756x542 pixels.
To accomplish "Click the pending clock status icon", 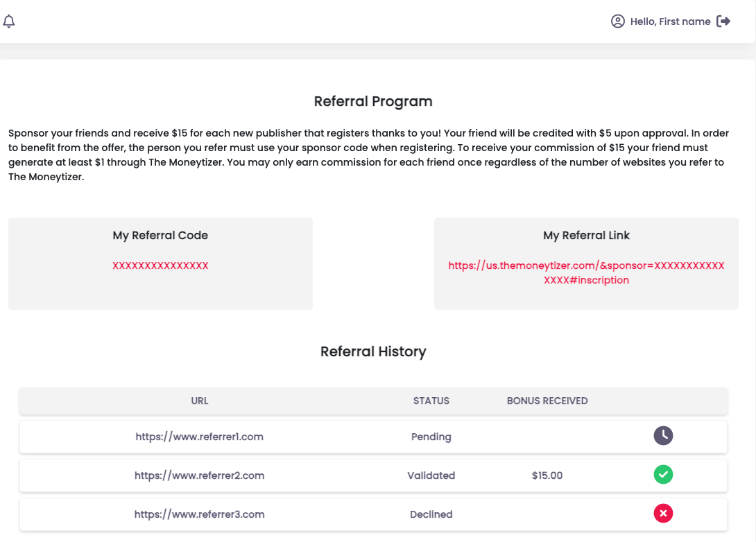I will 663,436.
